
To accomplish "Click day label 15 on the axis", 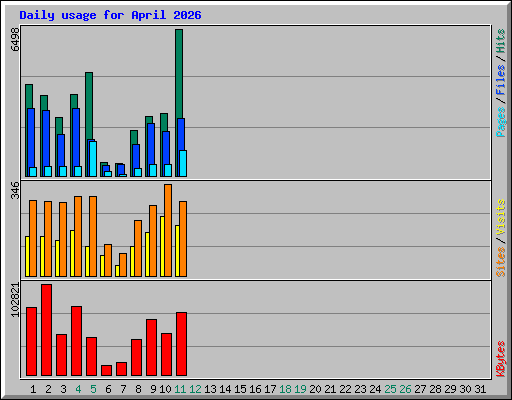I will point(240,389).
